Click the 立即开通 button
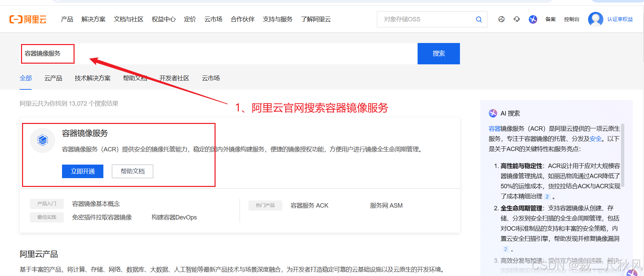 coord(83,171)
